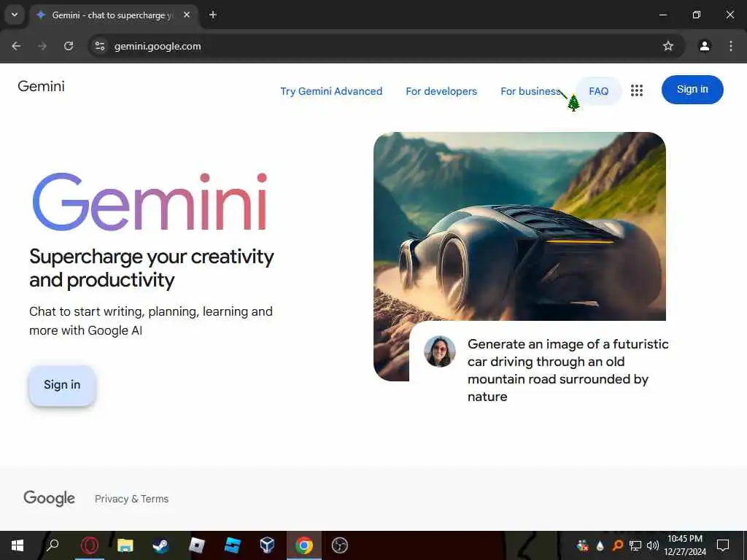Bookmark this page with the star icon
747x560 pixels.
coord(668,46)
